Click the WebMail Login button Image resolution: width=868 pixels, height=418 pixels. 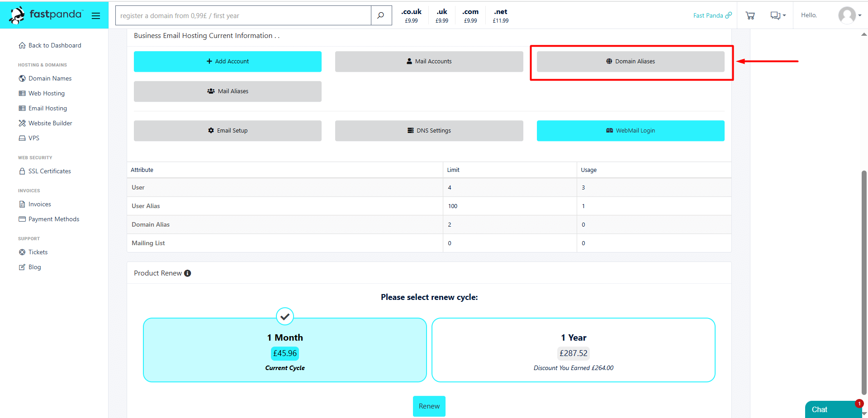point(630,131)
